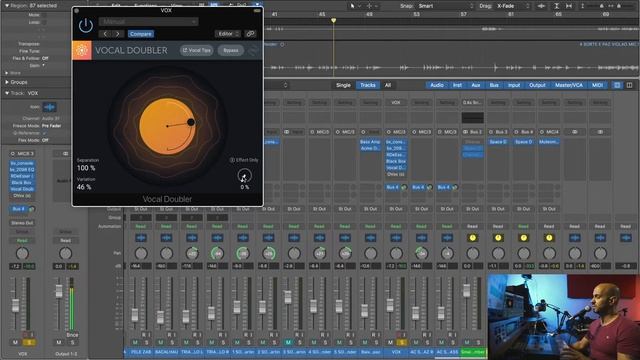This screenshot has width=640, height=360.
Task: Click the playhead marker on the ruler
Action: (x=333, y=20)
